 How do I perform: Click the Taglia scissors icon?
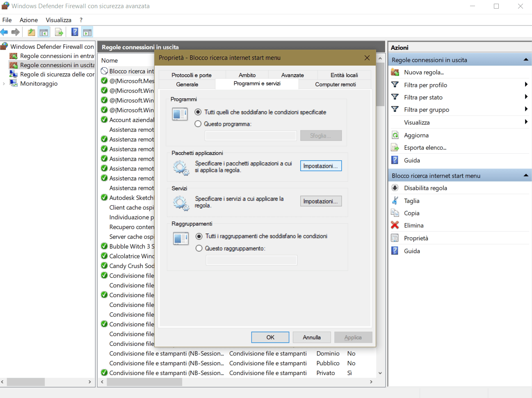point(395,201)
